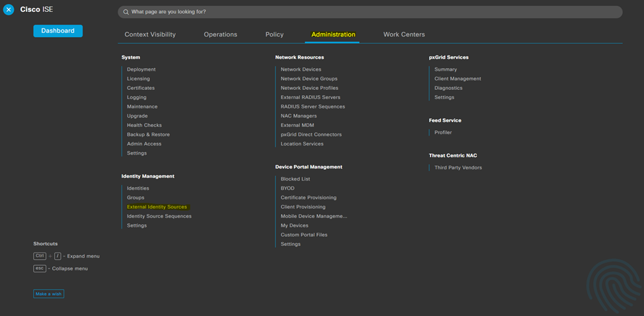Open Third Party Vendors link
The height and width of the screenshot is (316, 644).
click(x=458, y=168)
